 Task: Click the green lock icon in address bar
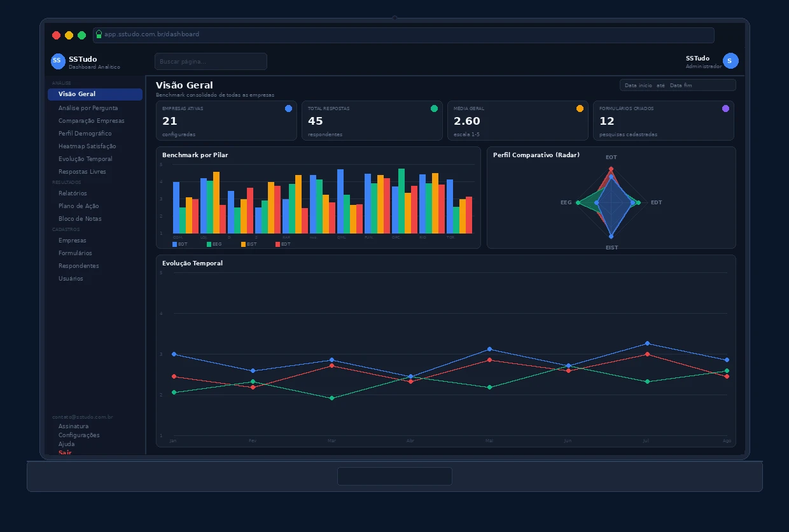pos(99,34)
